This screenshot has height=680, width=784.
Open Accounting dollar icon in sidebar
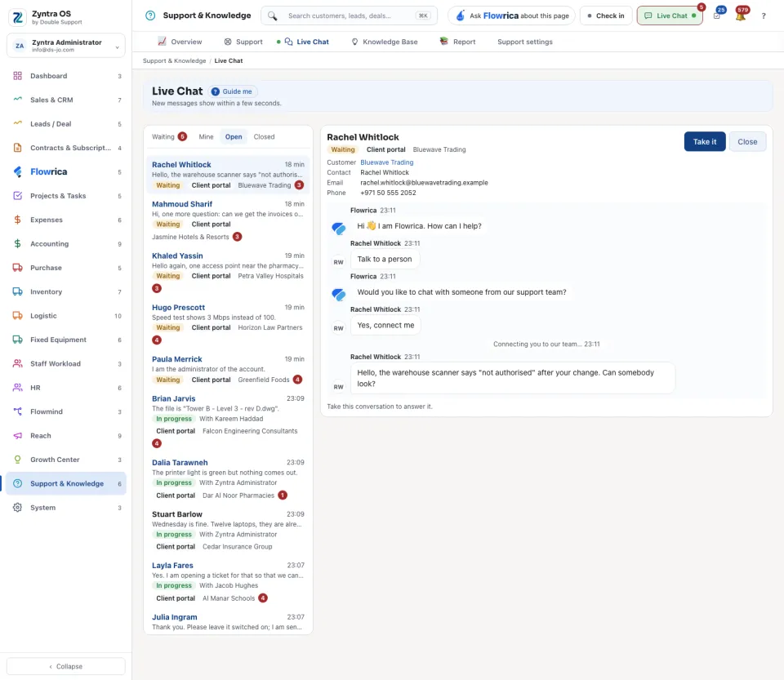17,244
